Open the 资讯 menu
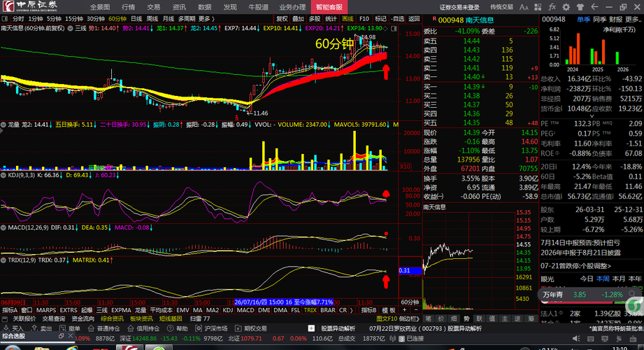The height and width of the screenshot is (350, 644). click(x=179, y=7)
